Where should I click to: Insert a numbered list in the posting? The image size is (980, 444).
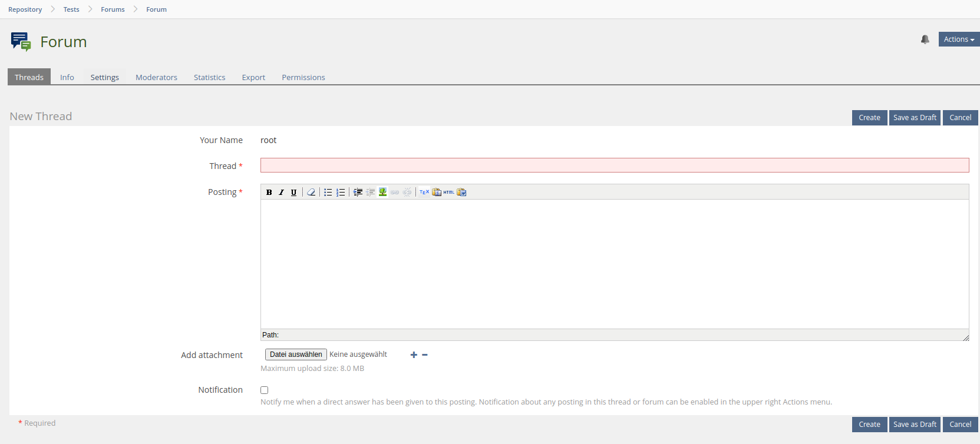pos(341,193)
